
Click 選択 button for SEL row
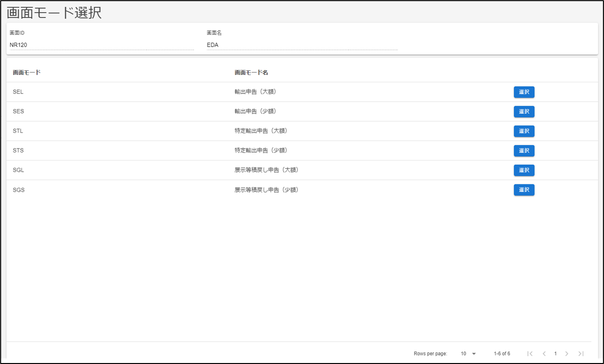(524, 92)
